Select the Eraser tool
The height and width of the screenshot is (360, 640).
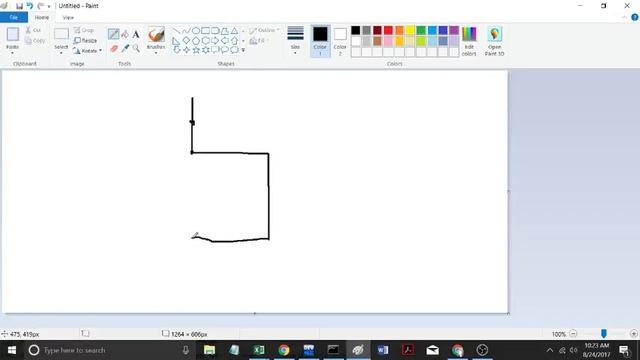(113, 49)
